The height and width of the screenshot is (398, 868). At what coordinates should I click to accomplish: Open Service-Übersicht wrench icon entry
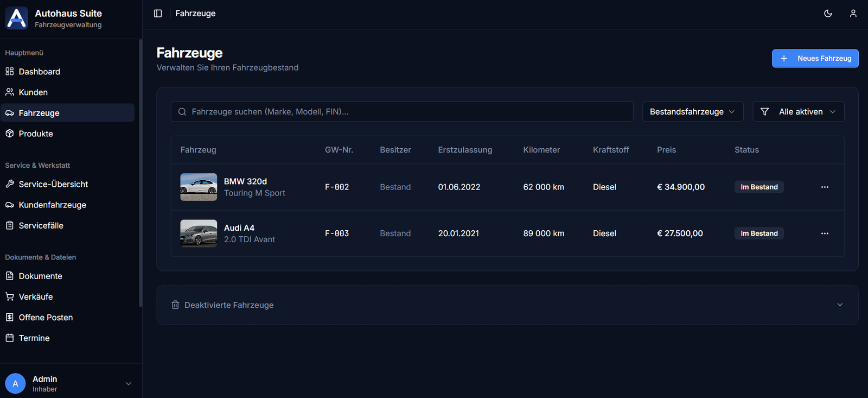[x=53, y=184]
